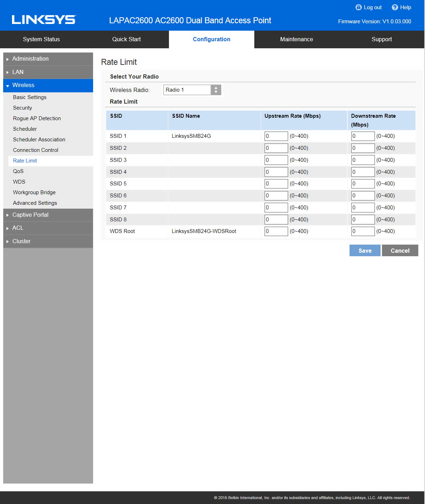Click SSID 3 downstream rate field
The image size is (425, 504).
tap(363, 160)
